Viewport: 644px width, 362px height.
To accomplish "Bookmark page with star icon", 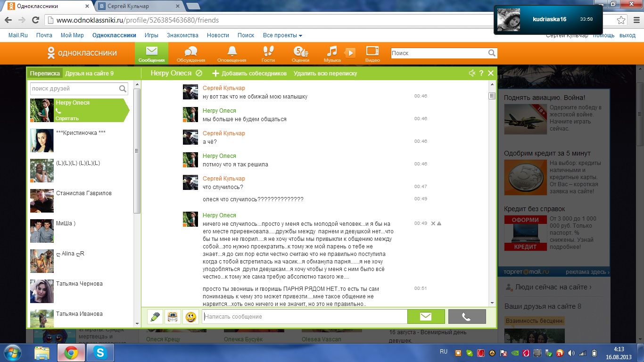I will tap(621, 20).
